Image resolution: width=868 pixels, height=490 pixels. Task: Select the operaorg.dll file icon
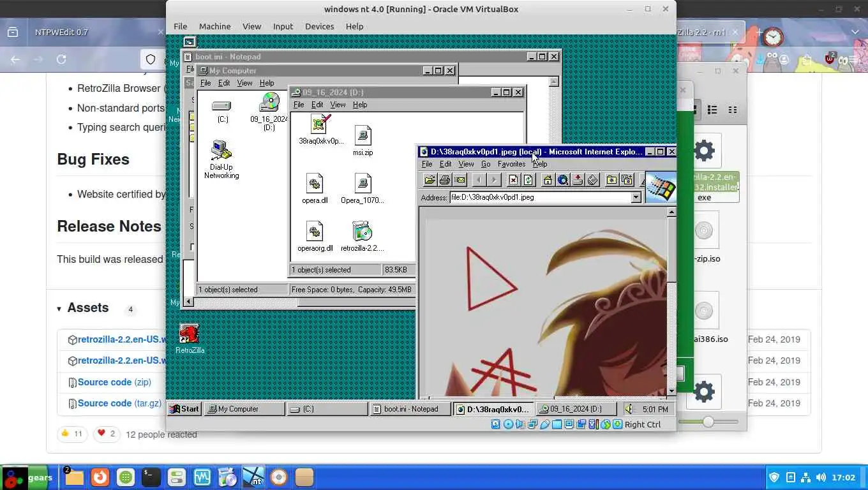click(x=315, y=236)
